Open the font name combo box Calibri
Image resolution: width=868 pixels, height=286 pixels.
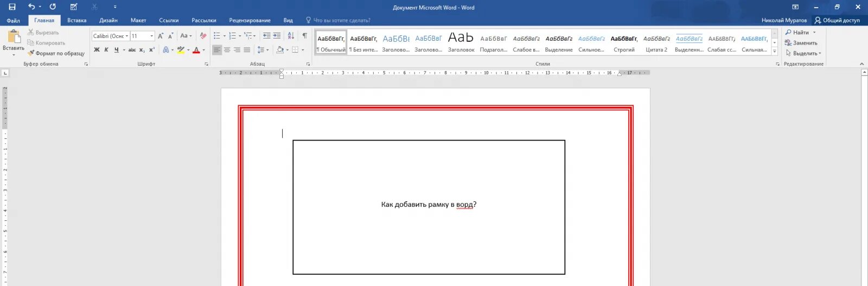pos(111,36)
